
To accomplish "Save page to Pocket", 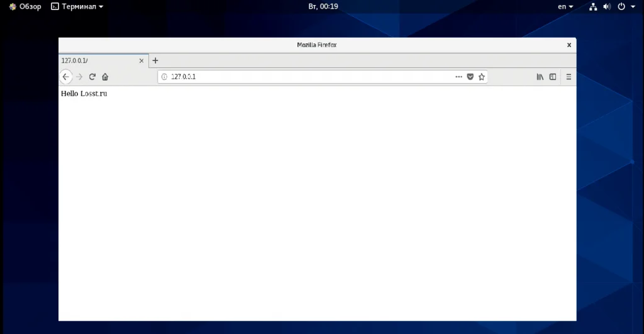I will click(x=470, y=77).
